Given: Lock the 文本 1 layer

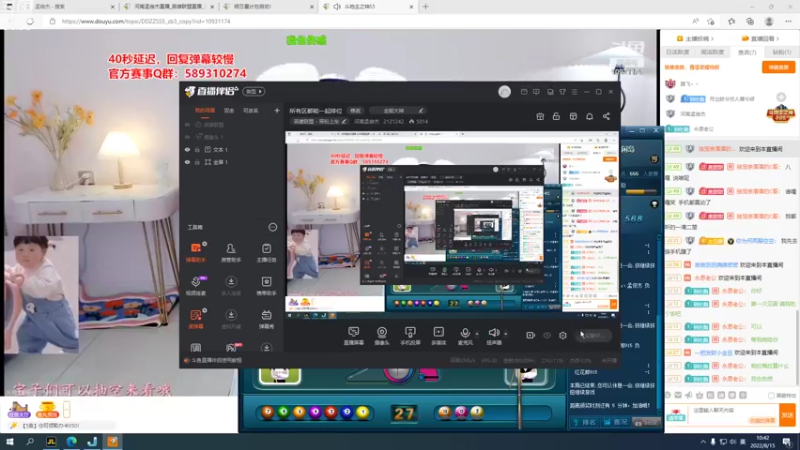Looking at the screenshot, I should tap(197, 149).
